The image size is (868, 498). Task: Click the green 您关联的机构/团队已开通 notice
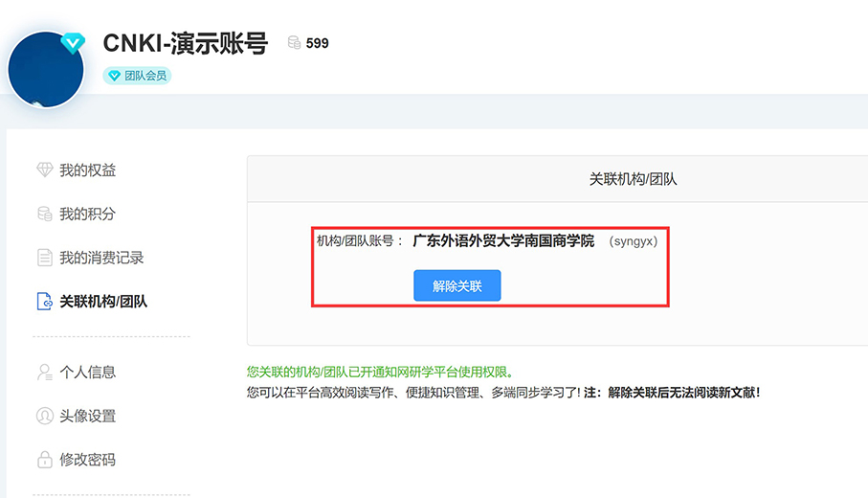[381, 372]
